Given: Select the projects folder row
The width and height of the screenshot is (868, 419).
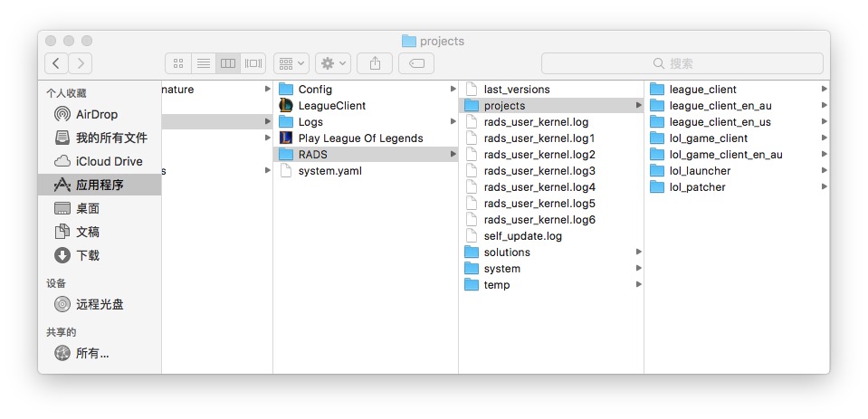Looking at the screenshot, I should tap(551, 105).
